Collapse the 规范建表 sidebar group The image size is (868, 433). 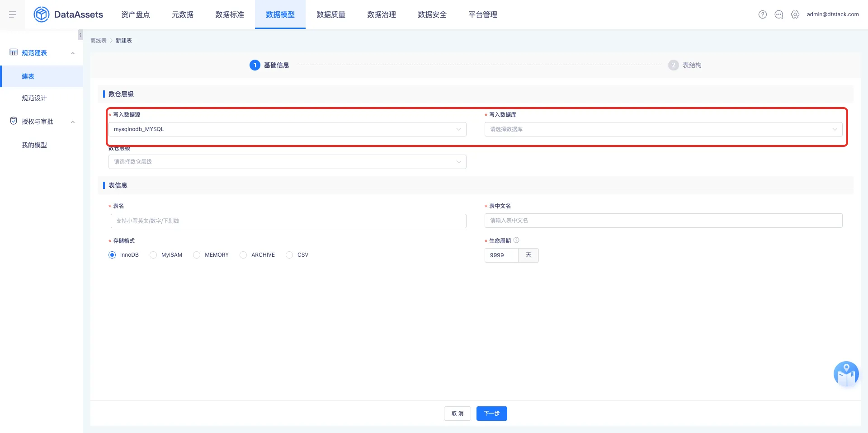coord(73,53)
